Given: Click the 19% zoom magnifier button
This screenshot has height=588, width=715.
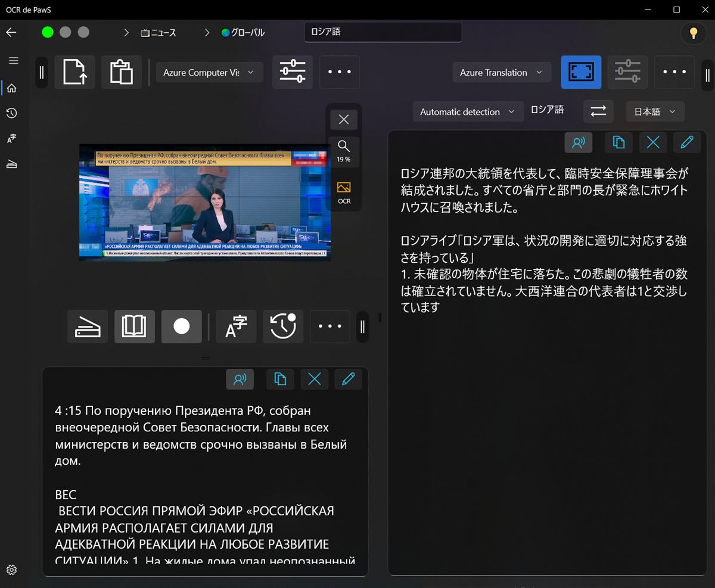Looking at the screenshot, I should pos(344,151).
